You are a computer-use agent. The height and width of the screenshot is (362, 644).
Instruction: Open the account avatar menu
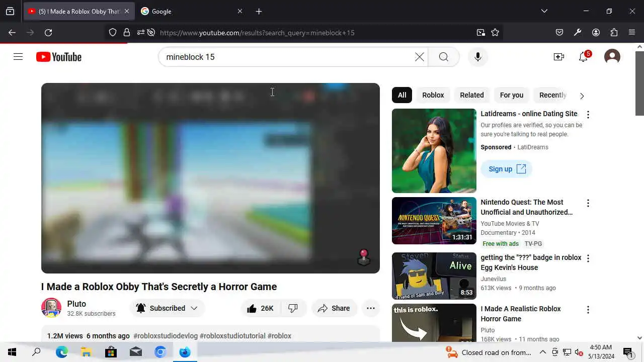(x=612, y=57)
